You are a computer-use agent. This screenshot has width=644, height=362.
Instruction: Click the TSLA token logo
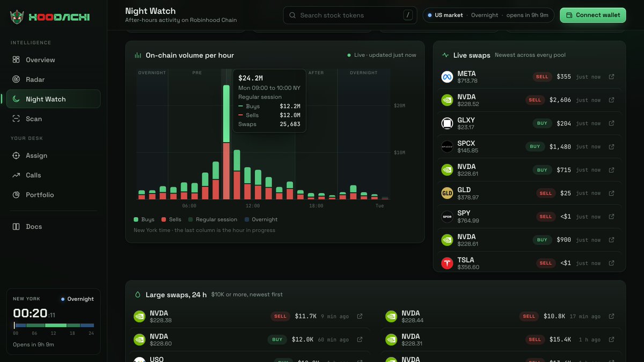pyautogui.click(x=447, y=263)
